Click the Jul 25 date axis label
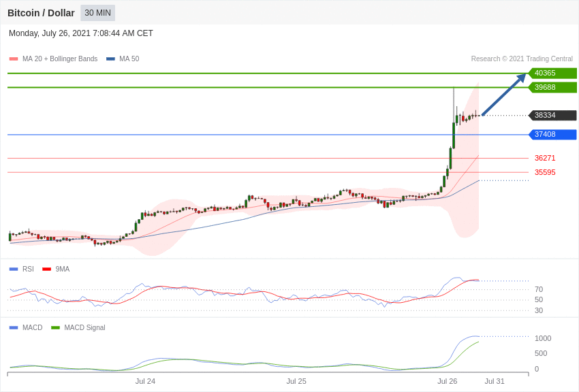The width and height of the screenshot is (579, 392). (296, 381)
